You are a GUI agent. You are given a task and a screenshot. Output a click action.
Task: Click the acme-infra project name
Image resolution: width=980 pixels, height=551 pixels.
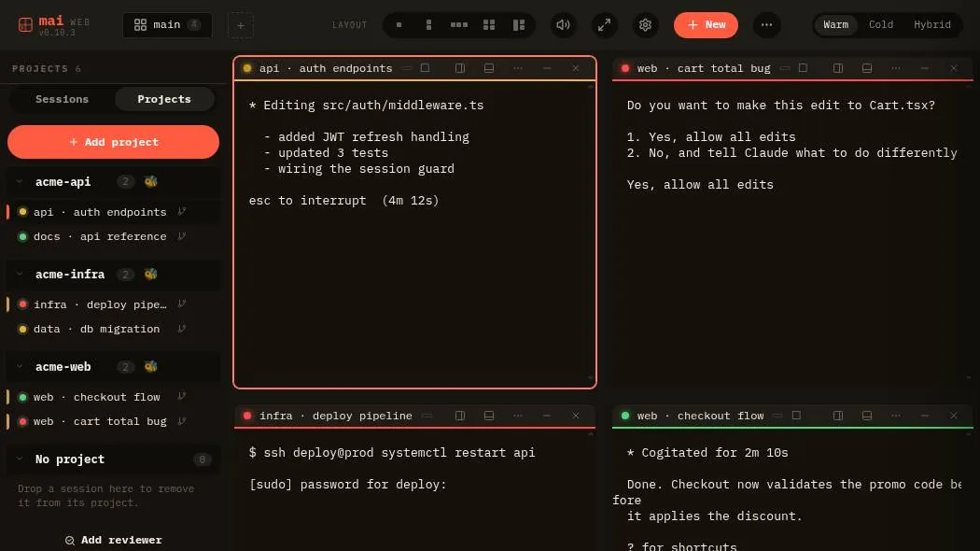click(x=70, y=274)
